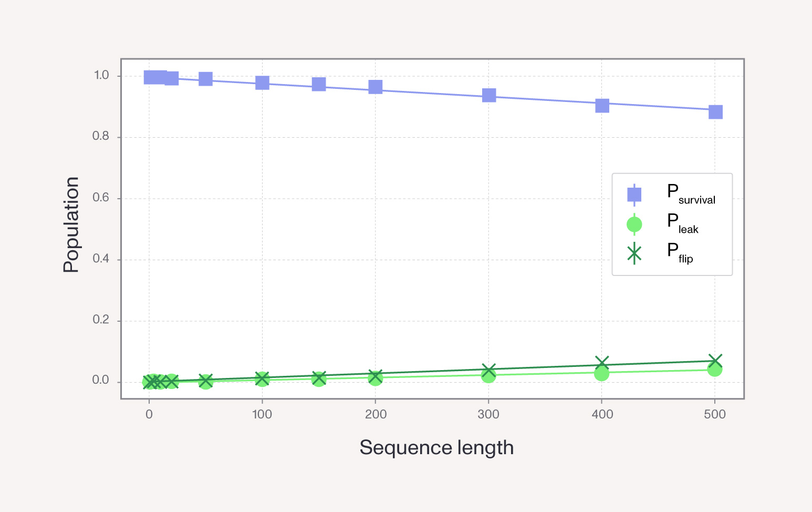Select the P survival square at sequence length 300
The width and height of the screenshot is (812, 512).
489,95
